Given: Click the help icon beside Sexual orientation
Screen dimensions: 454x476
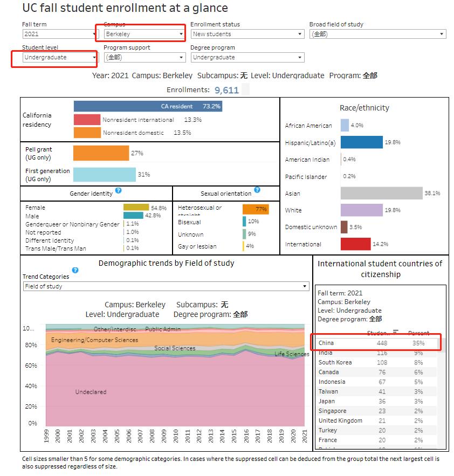Looking at the screenshot, I should point(257,190).
